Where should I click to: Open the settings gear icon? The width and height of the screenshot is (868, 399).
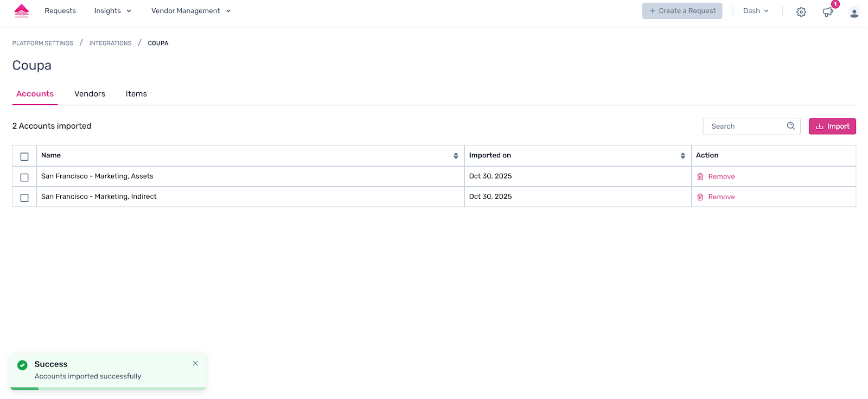click(801, 12)
